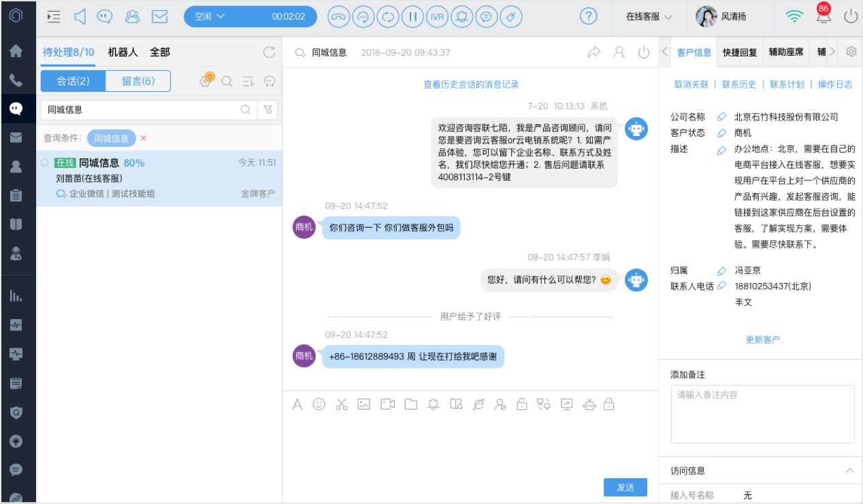Open the phone icon in left sidebar

click(x=16, y=80)
